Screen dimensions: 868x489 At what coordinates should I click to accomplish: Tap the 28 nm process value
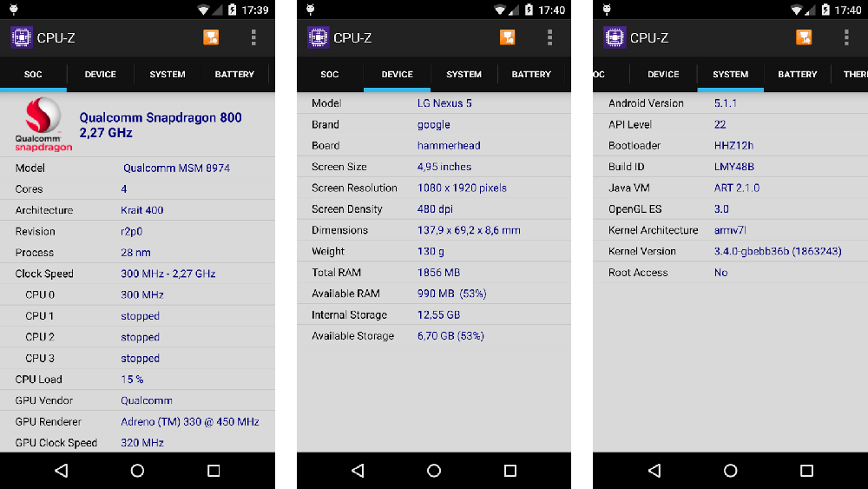[135, 253]
